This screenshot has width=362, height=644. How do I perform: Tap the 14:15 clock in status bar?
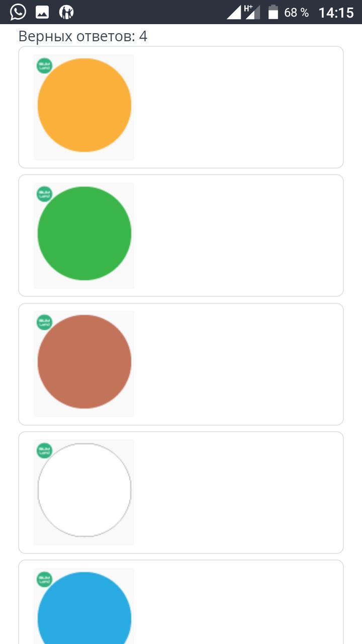336,12
